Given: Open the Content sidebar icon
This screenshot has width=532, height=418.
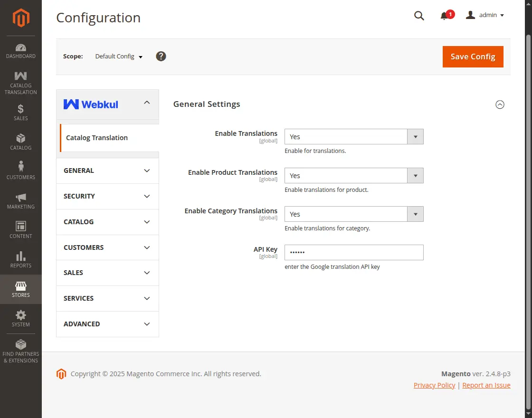Looking at the screenshot, I should point(21,229).
